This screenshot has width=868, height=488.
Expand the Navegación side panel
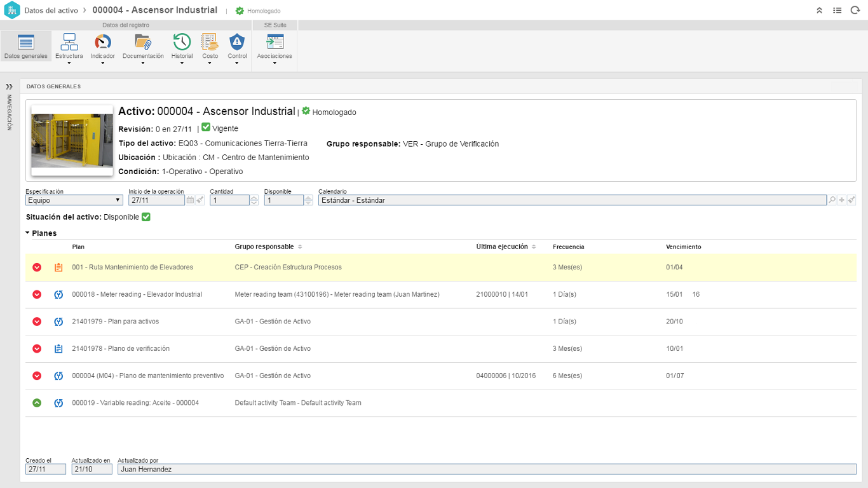click(x=9, y=86)
